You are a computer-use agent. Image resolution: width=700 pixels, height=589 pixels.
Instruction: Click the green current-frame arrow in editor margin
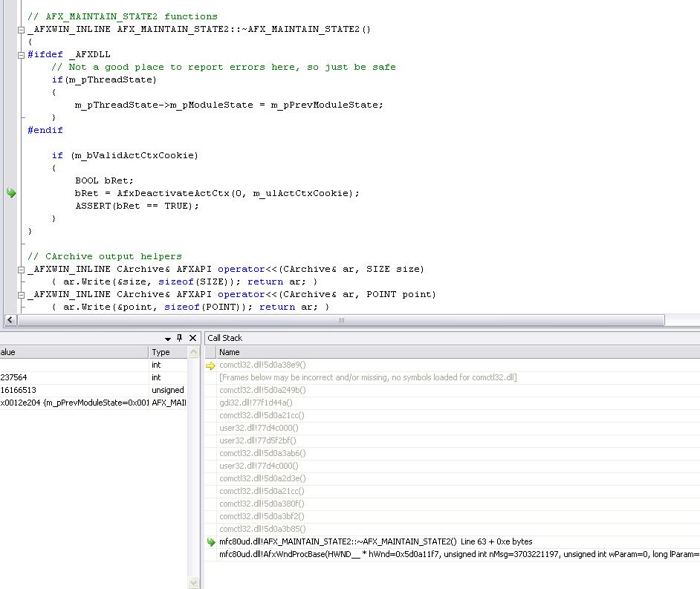point(11,193)
